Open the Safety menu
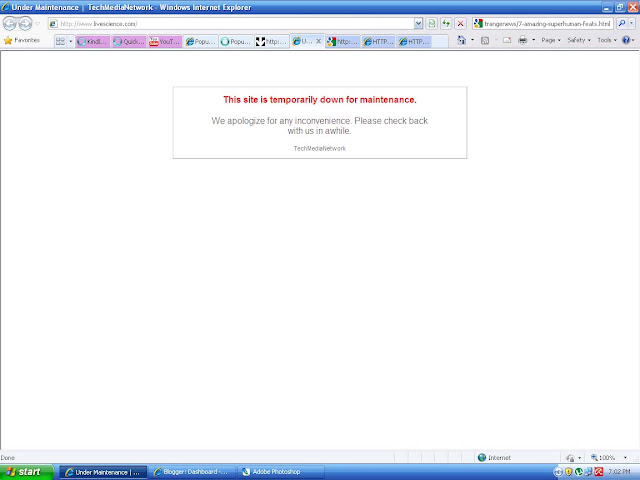 coord(579,40)
